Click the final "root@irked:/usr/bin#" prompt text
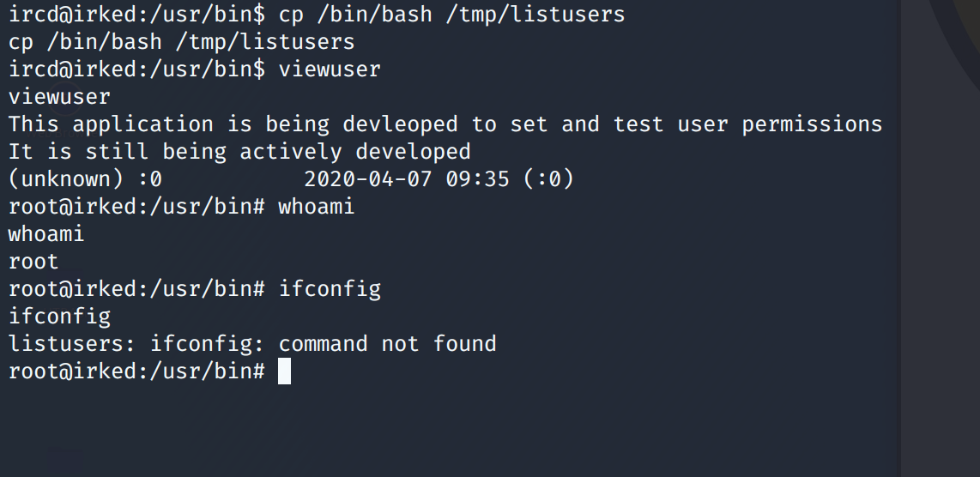This screenshot has height=477, width=980. tap(136, 371)
